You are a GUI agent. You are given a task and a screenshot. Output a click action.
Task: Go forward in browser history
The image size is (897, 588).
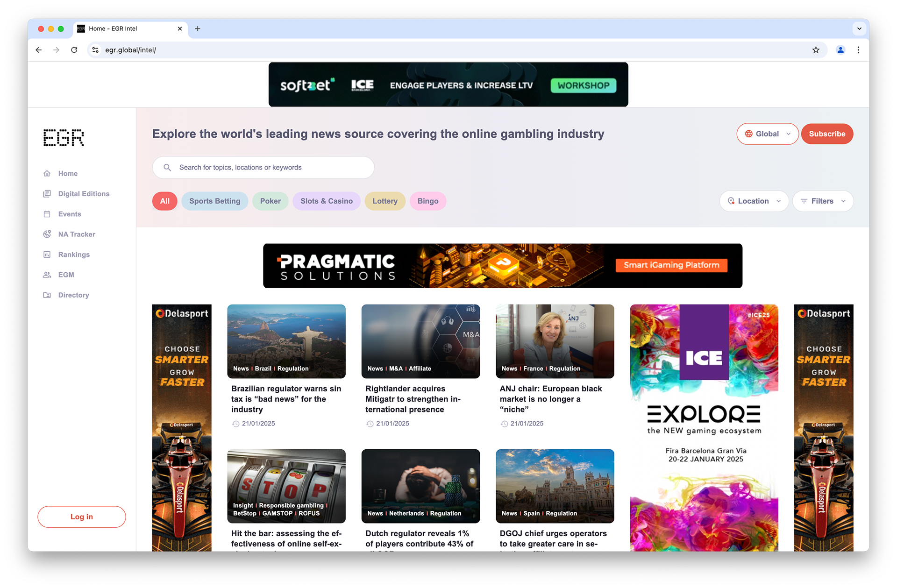[56, 50]
